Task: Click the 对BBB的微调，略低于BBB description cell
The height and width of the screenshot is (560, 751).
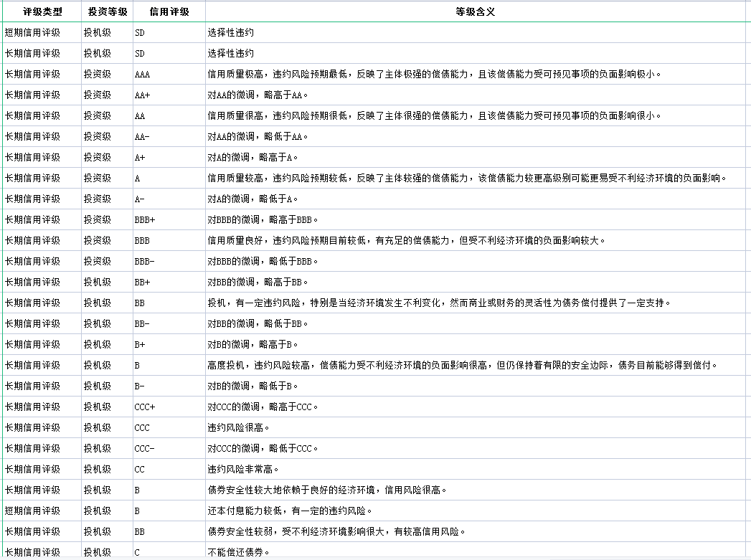Action: click(x=263, y=261)
